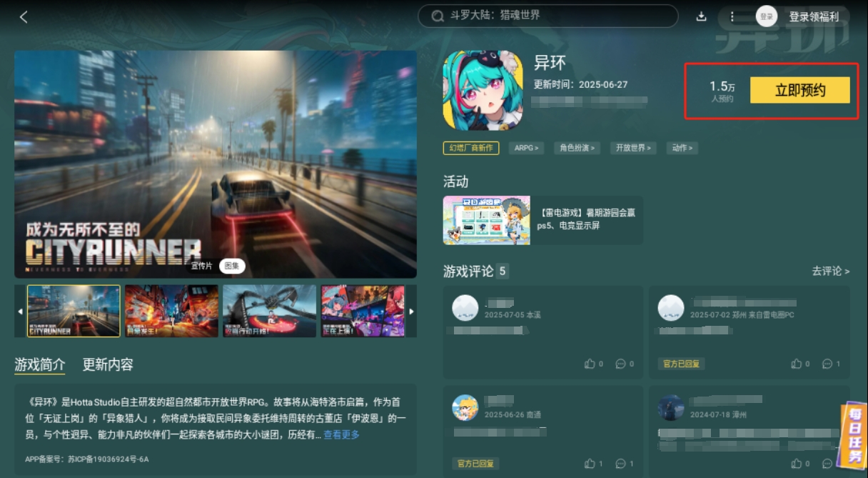Click the avatar of the 漳州 reviewer
868x478 pixels.
(x=671, y=408)
